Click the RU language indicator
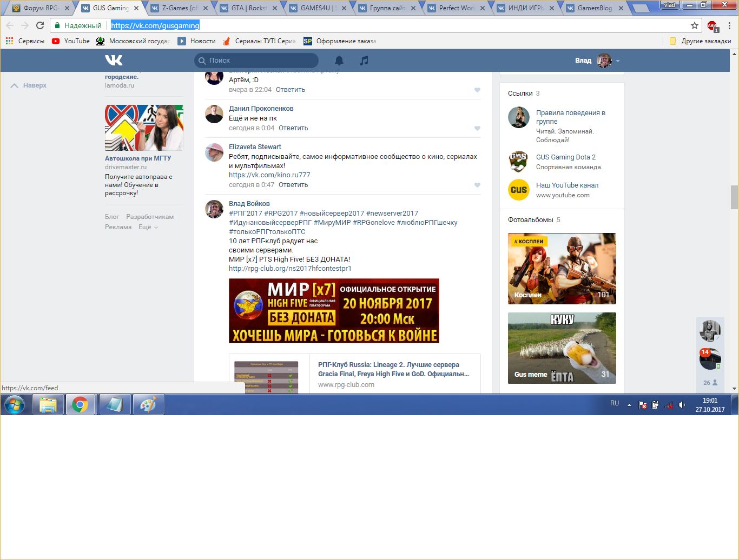Image resolution: width=739 pixels, height=560 pixels. pos(615,403)
